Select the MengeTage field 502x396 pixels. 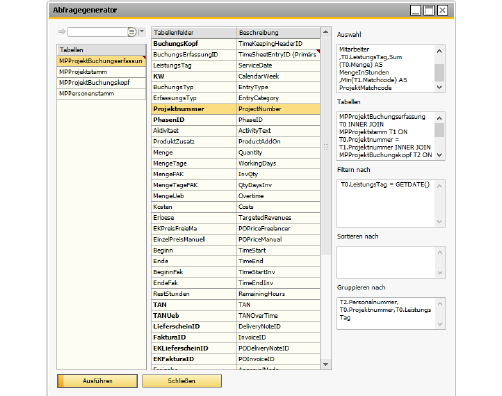click(x=194, y=163)
